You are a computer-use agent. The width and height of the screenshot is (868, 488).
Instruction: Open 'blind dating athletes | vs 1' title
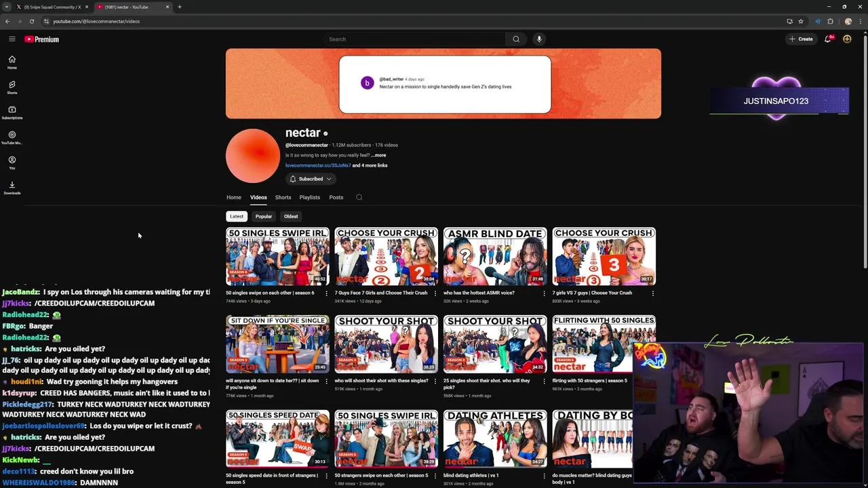(x=471, y=475)
